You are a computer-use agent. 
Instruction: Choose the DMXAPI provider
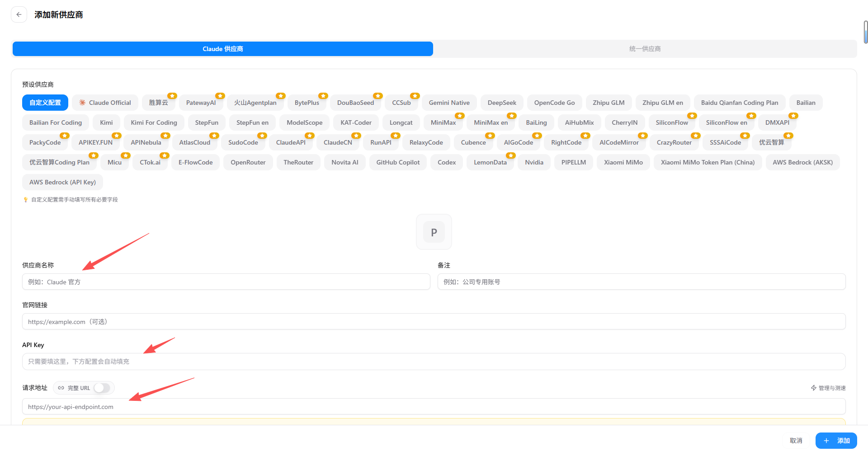pos(778,122)
